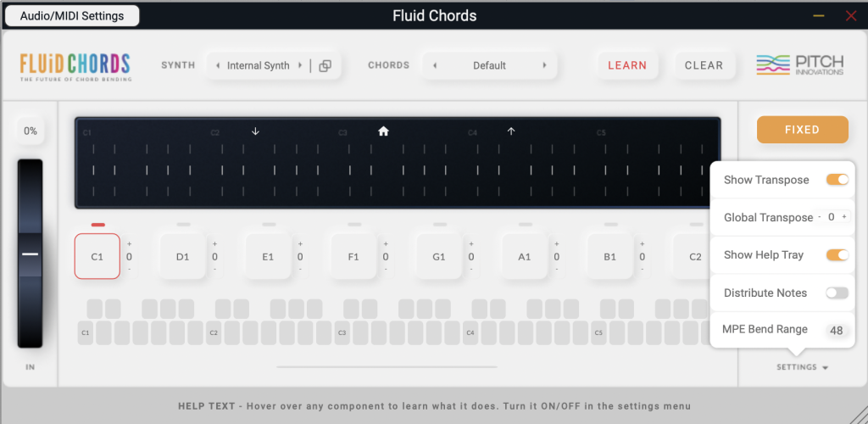This screenshot has height=424, width=868.
Task: Open the Internal Synth selector
Action: click(x=259, y=65)
